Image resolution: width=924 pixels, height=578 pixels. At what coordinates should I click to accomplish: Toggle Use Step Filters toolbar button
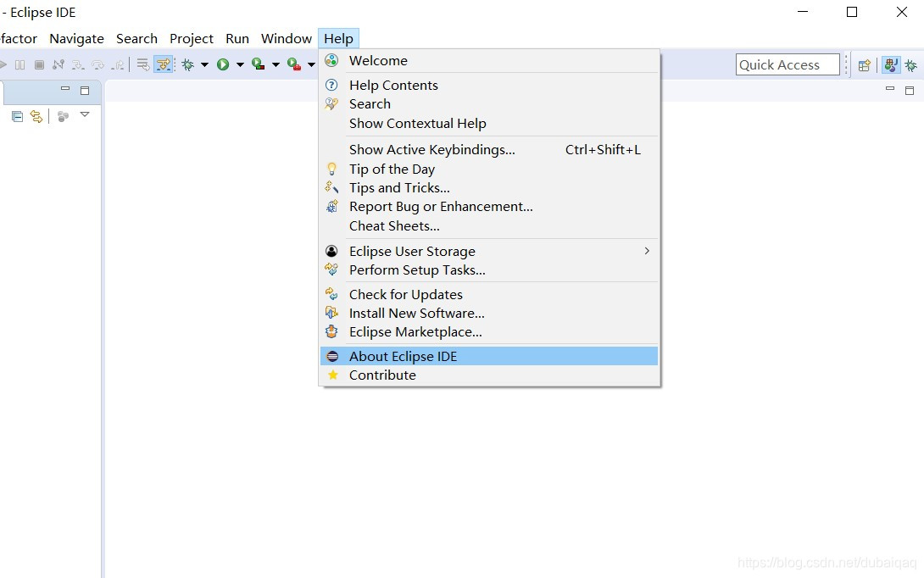coord(164,64)
